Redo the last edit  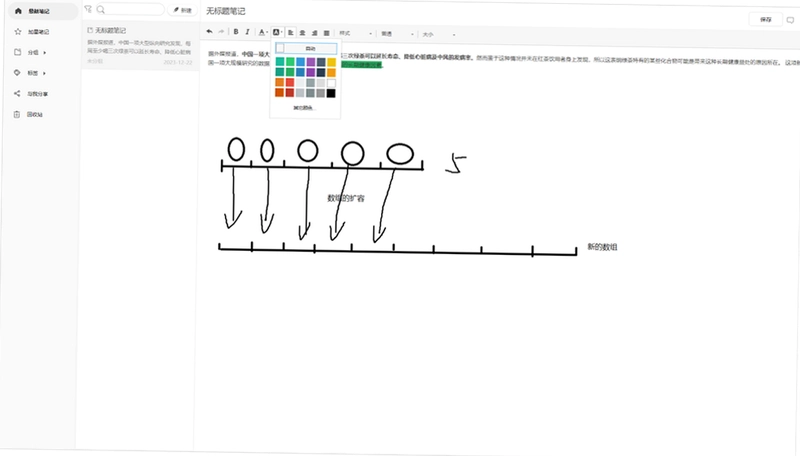coord(221,32)
